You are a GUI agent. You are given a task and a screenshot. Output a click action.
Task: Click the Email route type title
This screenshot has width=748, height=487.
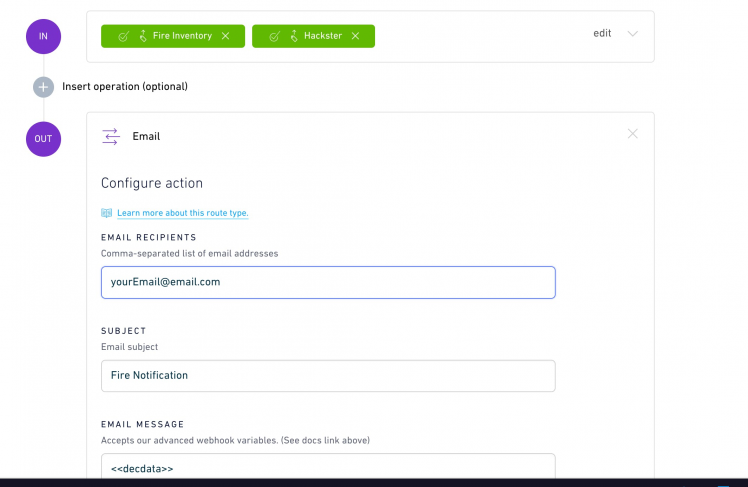point(146,136)
